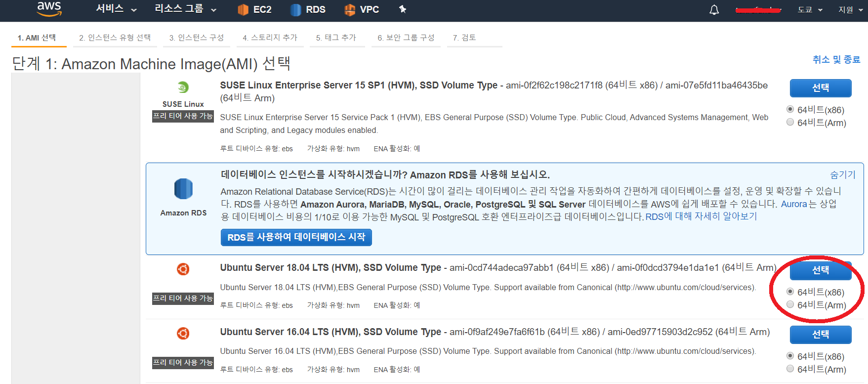Click 선택 for Ubuntu Server 16.04 LTS
The width and height of the screenshot is (868, 384).
(x=821, y=335)
